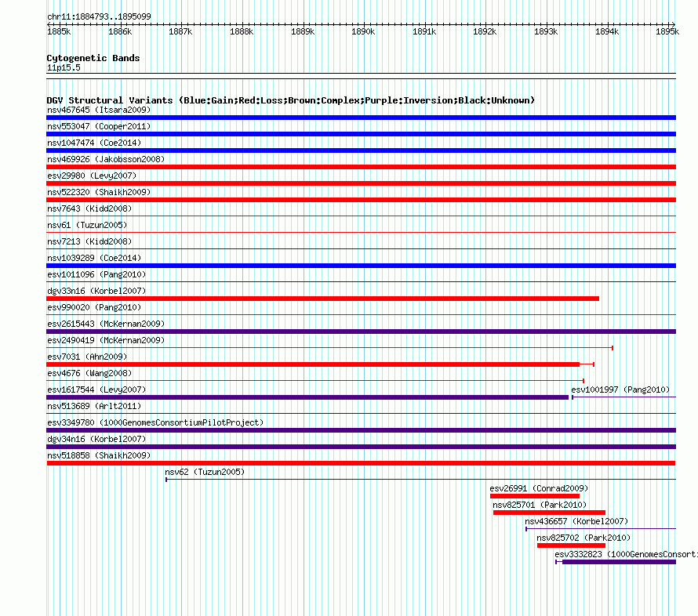Image resolution: width=698 pixels, height=616 pixels.
Task: Click the 1887k ruler position marker
Action: [180, 31]
